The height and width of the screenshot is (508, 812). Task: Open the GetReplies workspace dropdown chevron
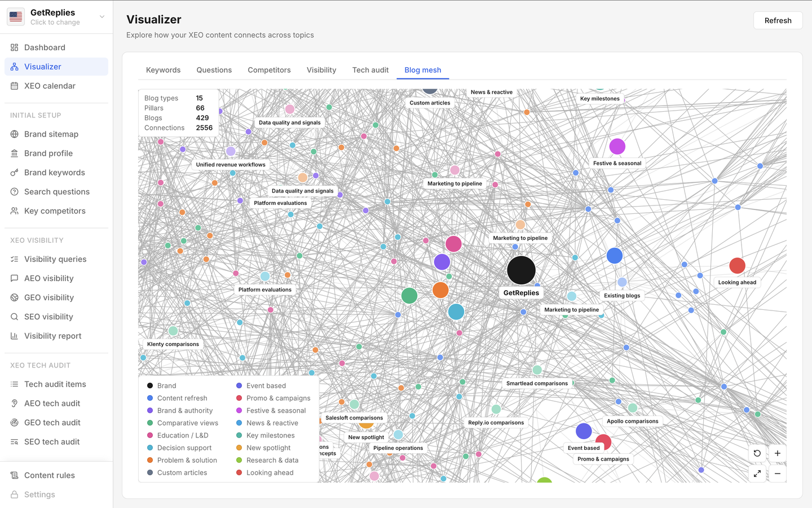point(102,17)
